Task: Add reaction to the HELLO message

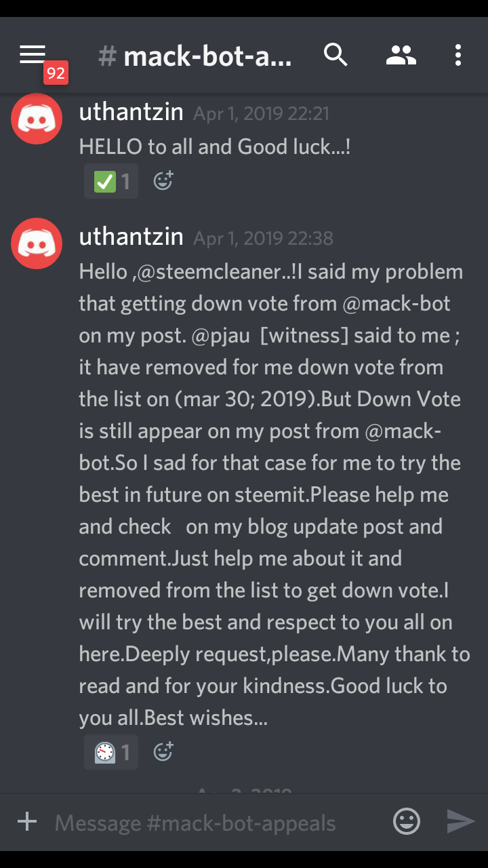Action: coord(163,181)
